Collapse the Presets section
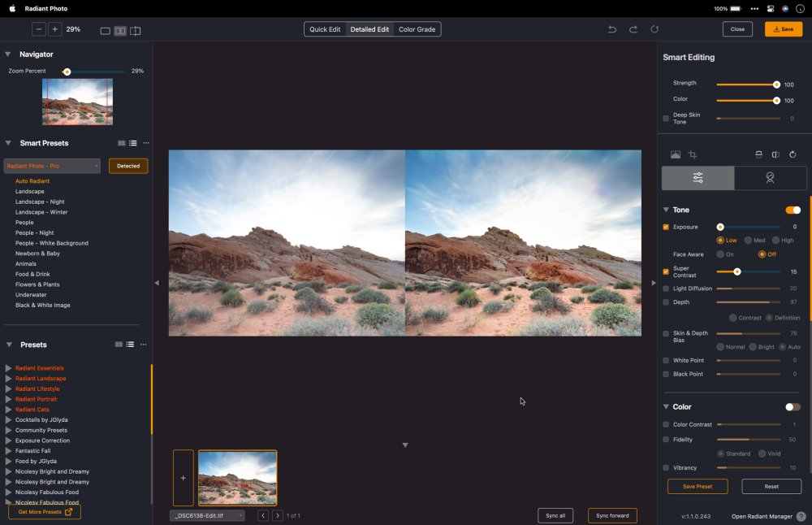Screen dimensions: 812x525 click(9, 345)
